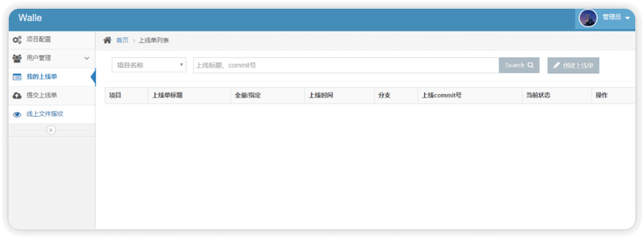Expand the 用户管理 chevron

[86, 58]
